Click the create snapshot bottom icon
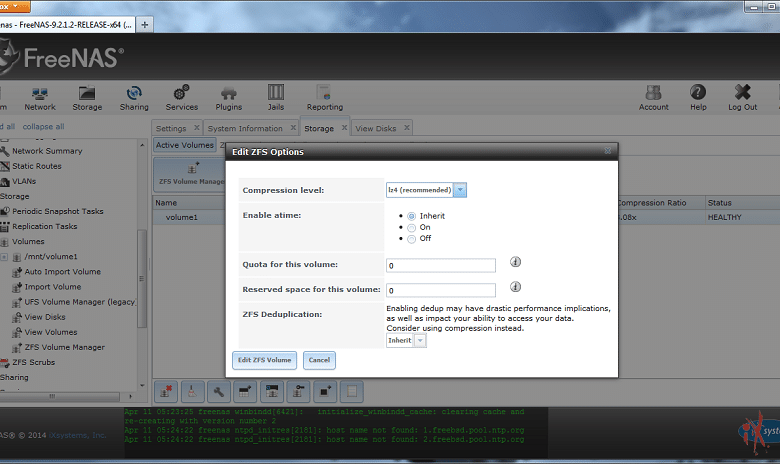780x464 pixels. pos(325,391)
